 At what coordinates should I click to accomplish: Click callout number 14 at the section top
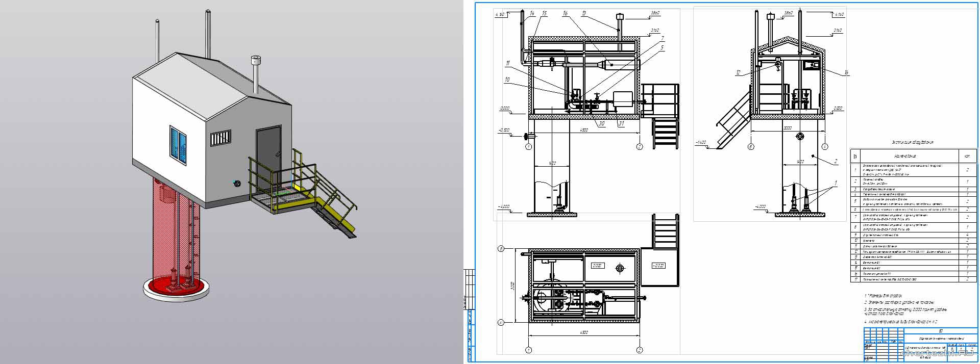[x=532, y=13]
